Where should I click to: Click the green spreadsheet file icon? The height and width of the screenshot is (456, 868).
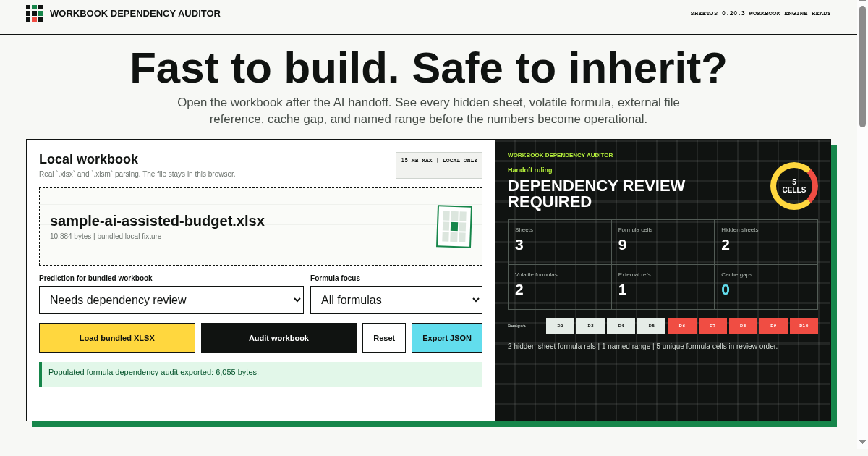tap(454, 227)
